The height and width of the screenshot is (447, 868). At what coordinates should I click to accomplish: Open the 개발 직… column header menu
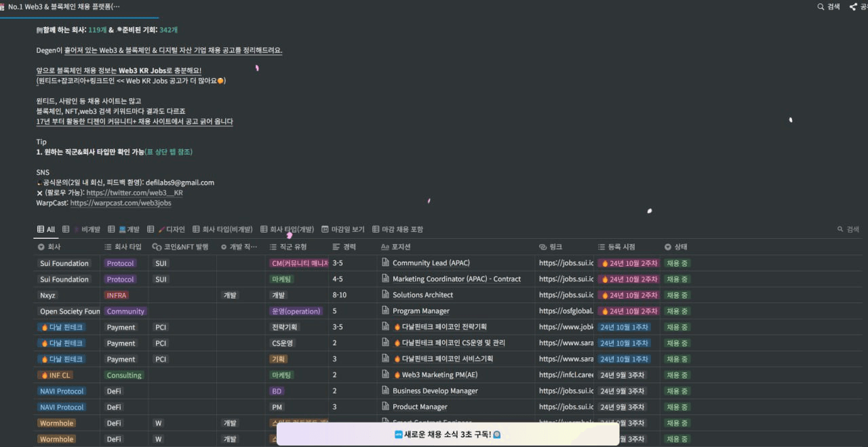point(242,247)
